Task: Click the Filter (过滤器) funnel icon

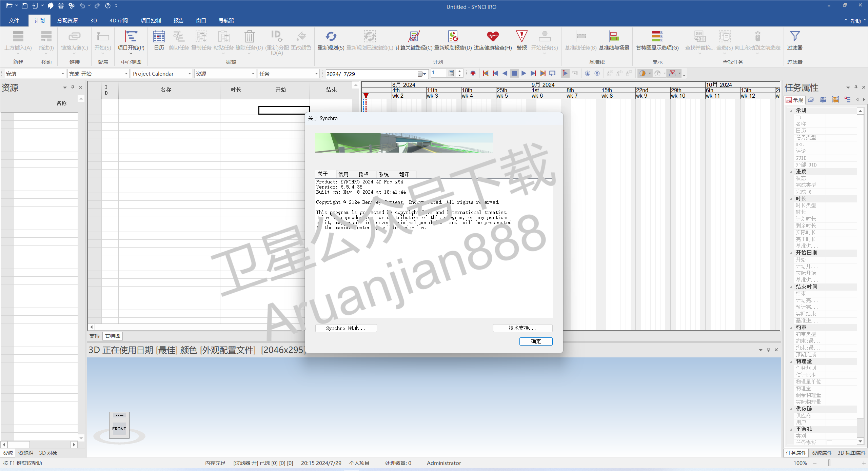Action: pyautogui.click(x=794, y=37)
